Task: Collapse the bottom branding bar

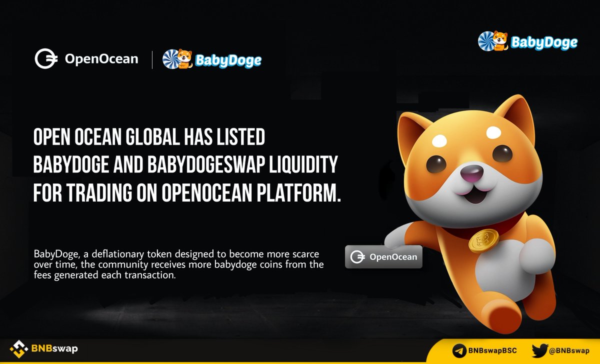Action: coord(300,349)
